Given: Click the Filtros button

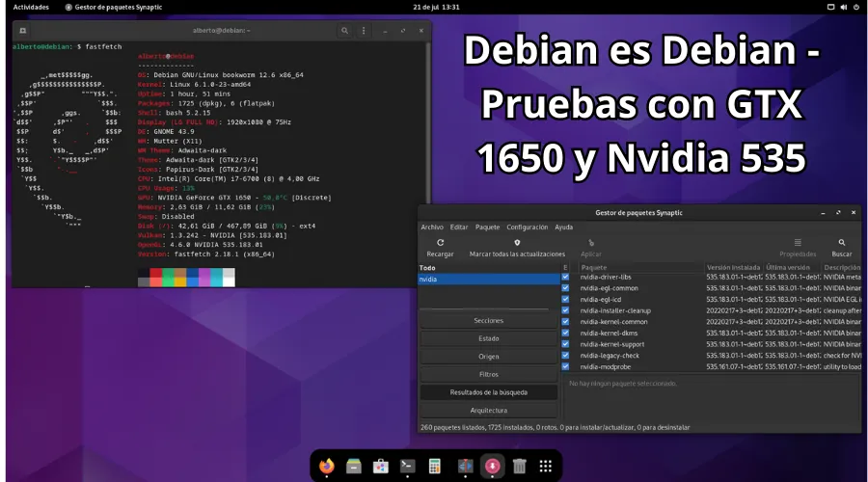Looking at the screenshot, I should [488, 374].
